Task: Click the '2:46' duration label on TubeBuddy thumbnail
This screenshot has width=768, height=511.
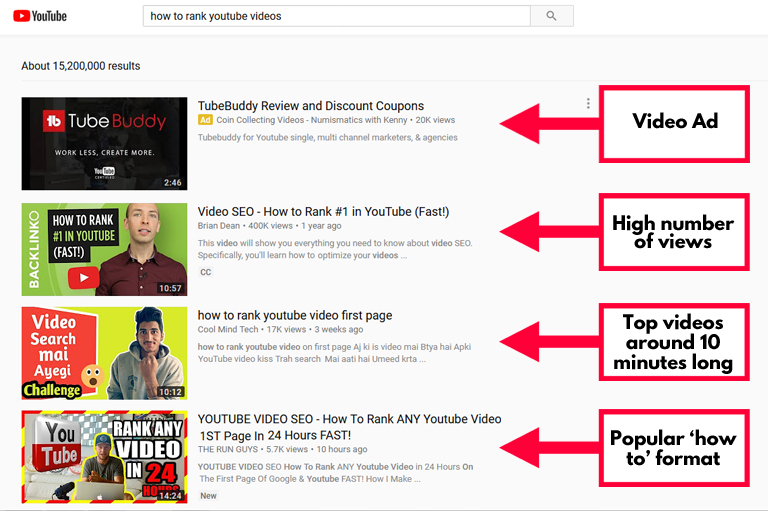Action: (x=172, y=183)
